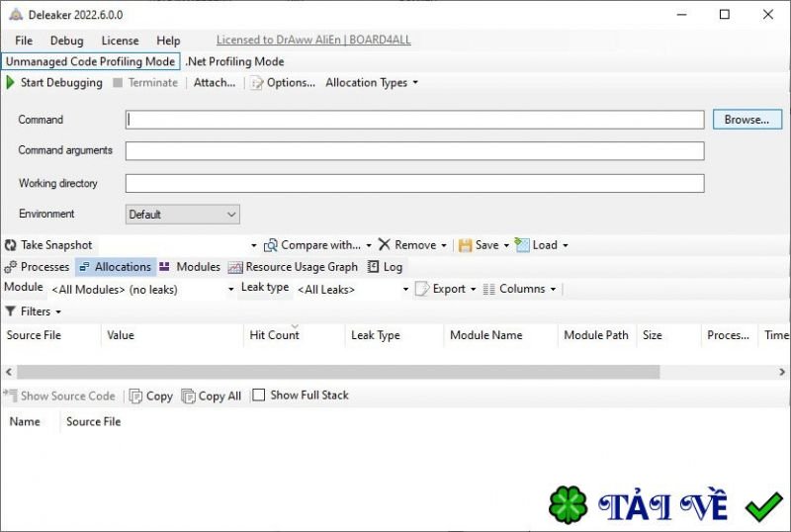Click the Compare with magnifier icon

coord(271,245)
